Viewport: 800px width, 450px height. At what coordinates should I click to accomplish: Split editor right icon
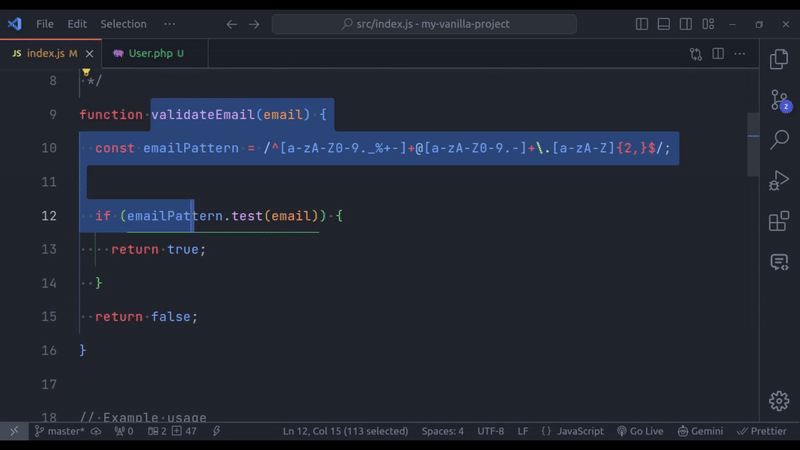coord(718,54)
